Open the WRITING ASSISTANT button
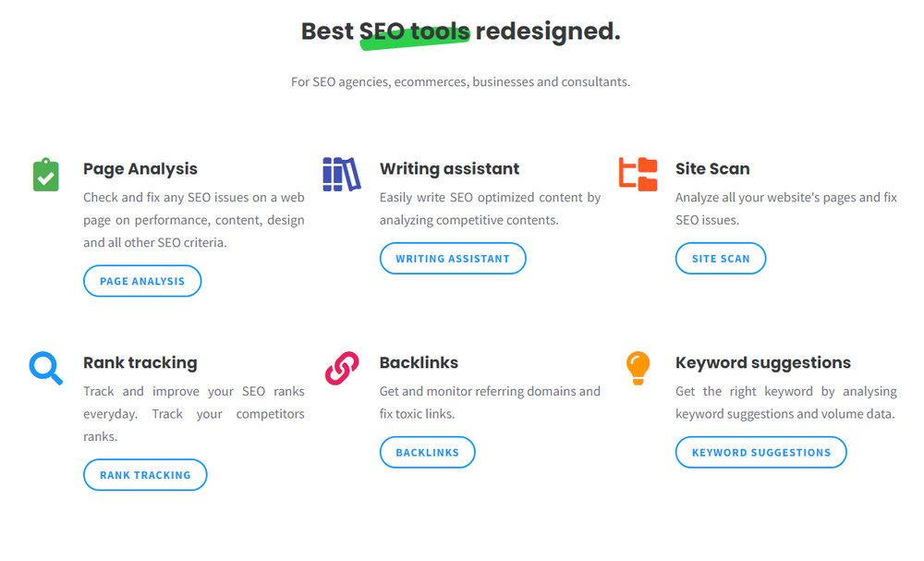924x561 pixels. click(453, 259)
